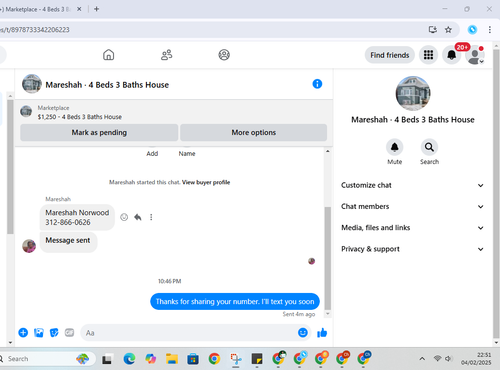Screen dimensions: 500x370
Task: Send a thumbs up like
Action: click(322, 333)
